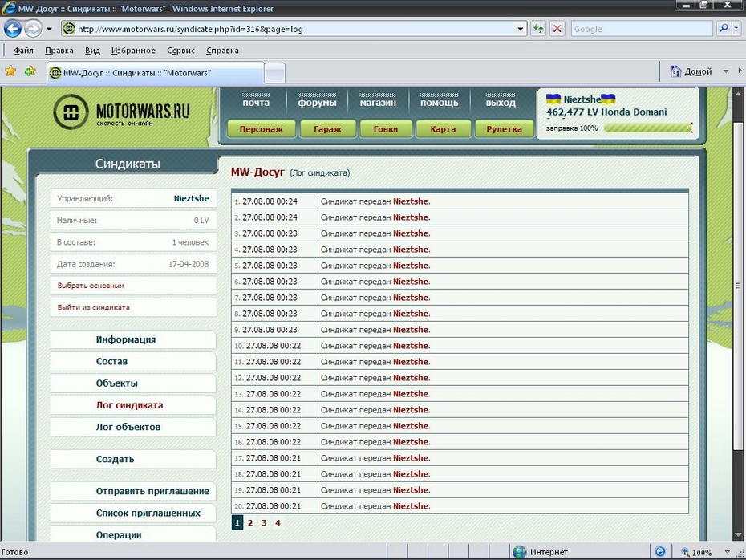
Task: Click Nieztshe in log row 20
Action: (x=411, y=505)
